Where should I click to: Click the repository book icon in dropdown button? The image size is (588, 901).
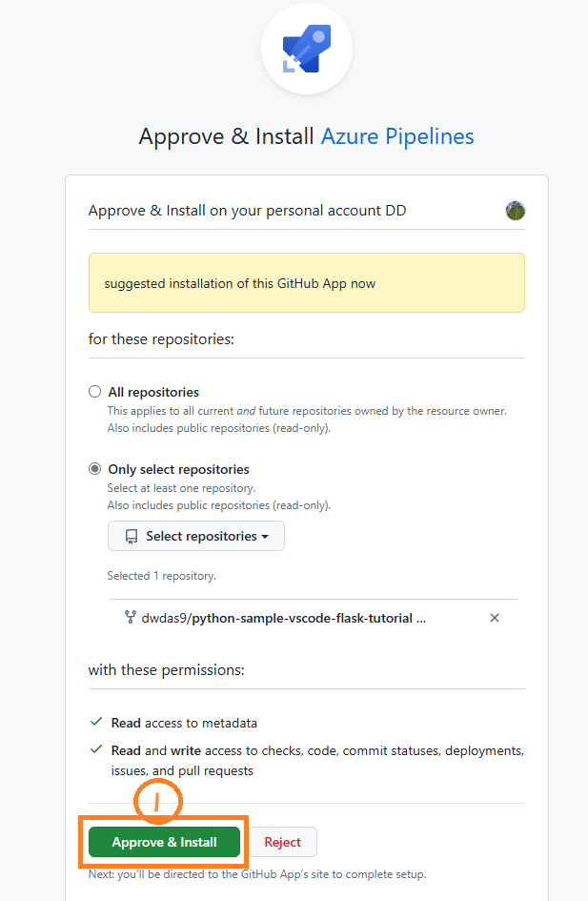coord(132,536)
